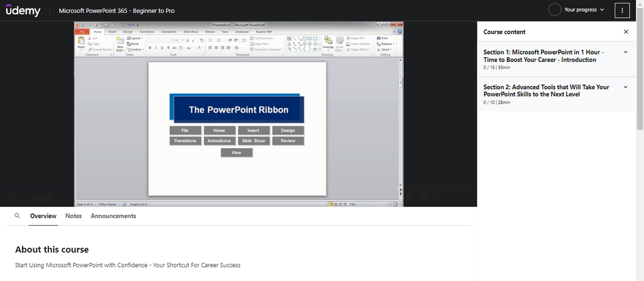Expand the Your progress dropdown
Screen dimensions: 644x281
click(584, 10)
